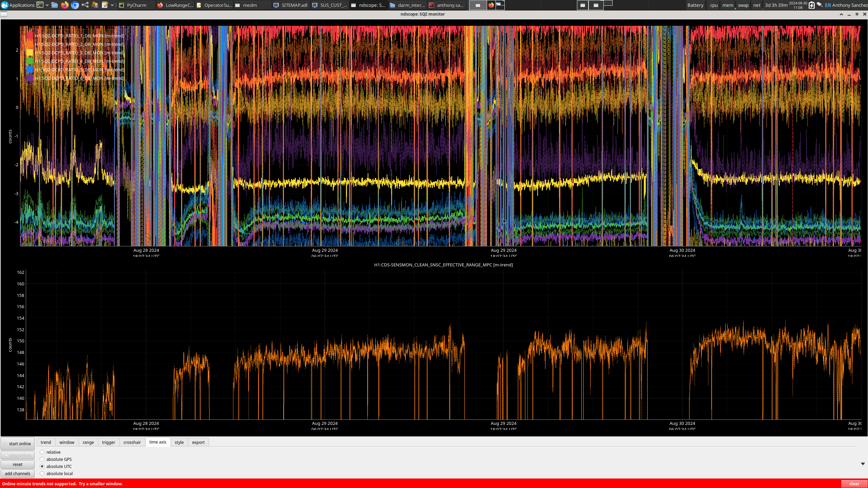Click the Firefox icon in workspace switcher
This screenshot has width=868, height=488.
(x=491, y=5)
